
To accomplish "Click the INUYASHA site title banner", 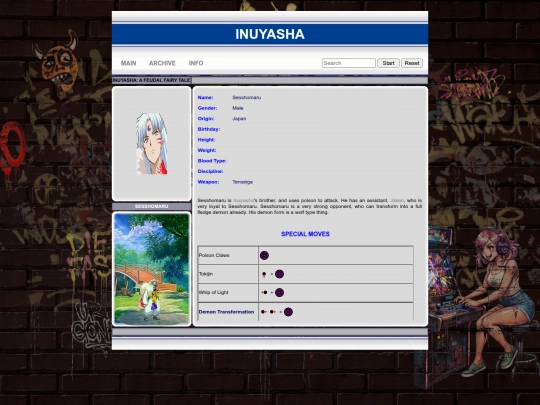I will [270, 34].
